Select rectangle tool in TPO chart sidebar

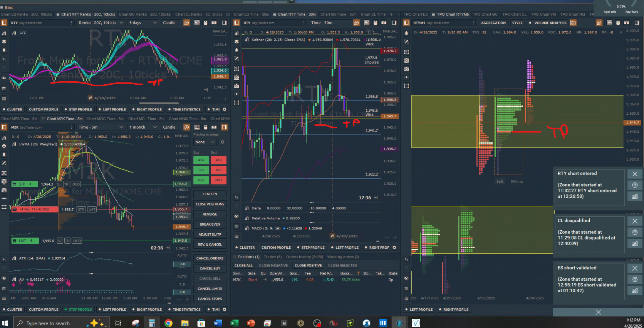click(x=406, y=85)
